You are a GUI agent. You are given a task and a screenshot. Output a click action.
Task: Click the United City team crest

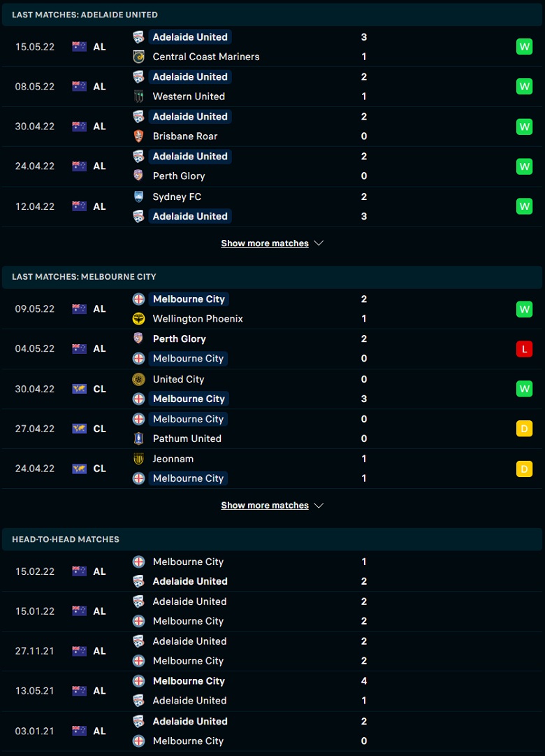(x=138, y=379)
